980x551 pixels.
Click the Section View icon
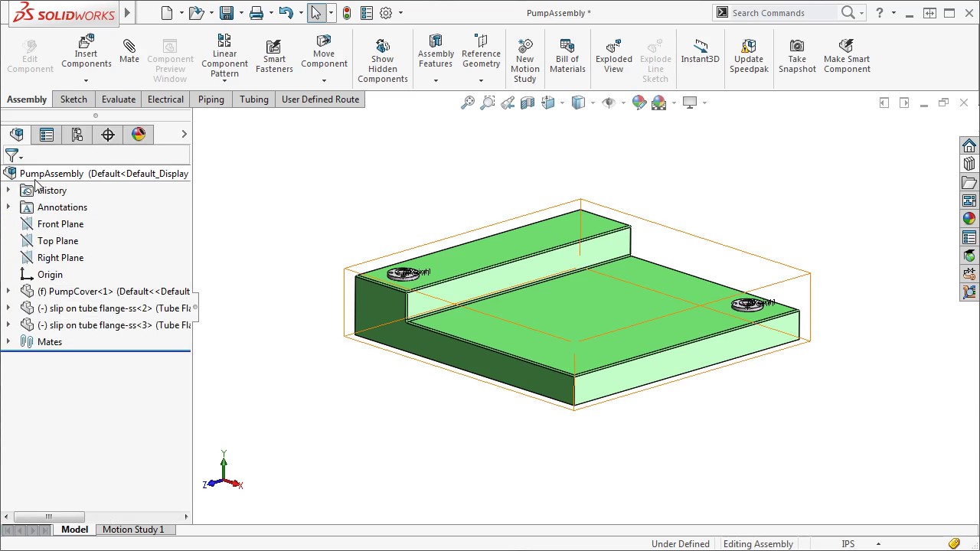coord(528,103)
